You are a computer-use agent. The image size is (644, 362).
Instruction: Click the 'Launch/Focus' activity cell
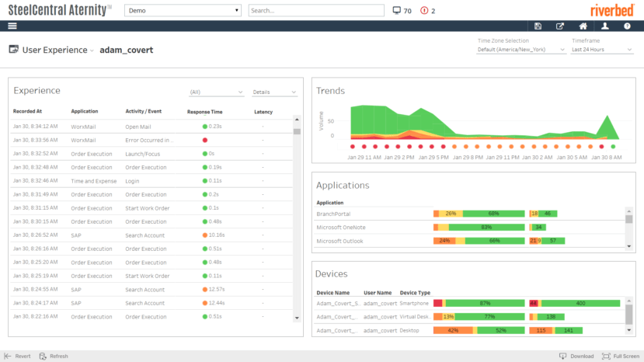142,154
